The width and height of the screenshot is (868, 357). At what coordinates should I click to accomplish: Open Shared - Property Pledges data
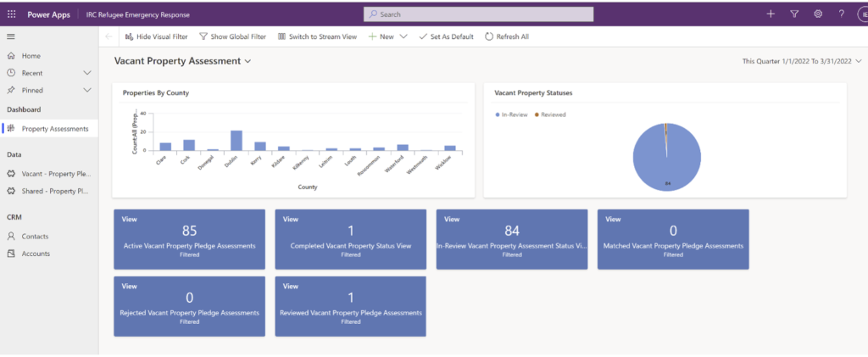click(x=49, y=191)
